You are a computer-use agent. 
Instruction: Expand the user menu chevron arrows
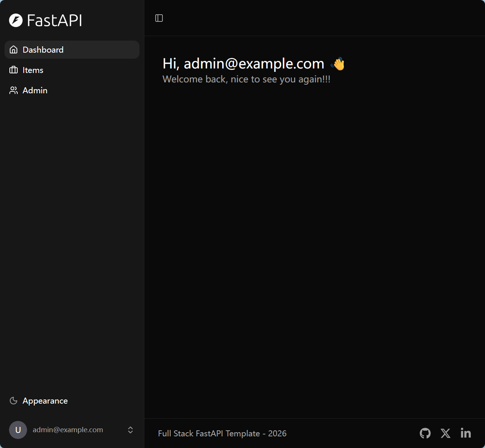point(130,430)
